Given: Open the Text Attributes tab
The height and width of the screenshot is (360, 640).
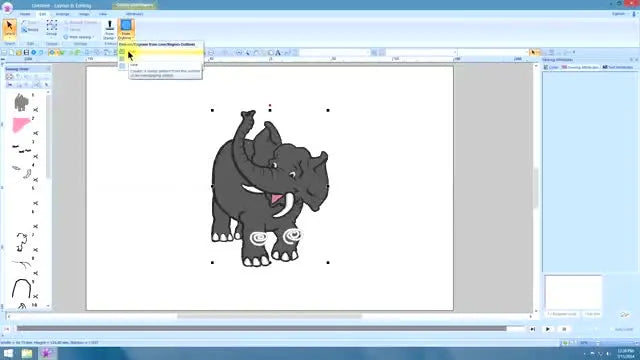Looking at the screenshot, I should 617,67.
